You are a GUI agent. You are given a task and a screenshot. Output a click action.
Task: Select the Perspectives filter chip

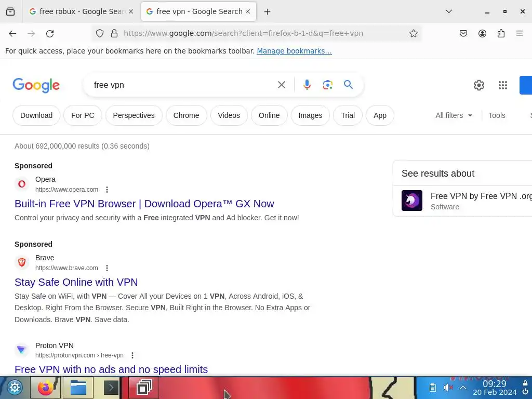click(134, 115)
